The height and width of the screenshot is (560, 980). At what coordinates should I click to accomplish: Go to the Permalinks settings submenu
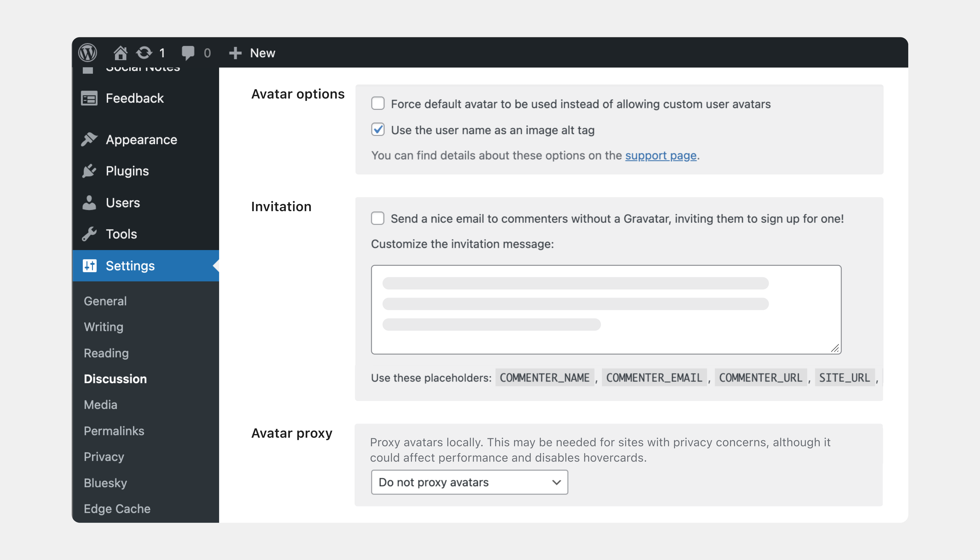[114, 431]
